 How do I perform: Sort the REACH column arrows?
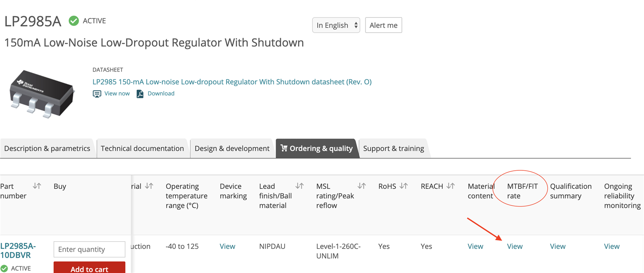coord(451,186)
